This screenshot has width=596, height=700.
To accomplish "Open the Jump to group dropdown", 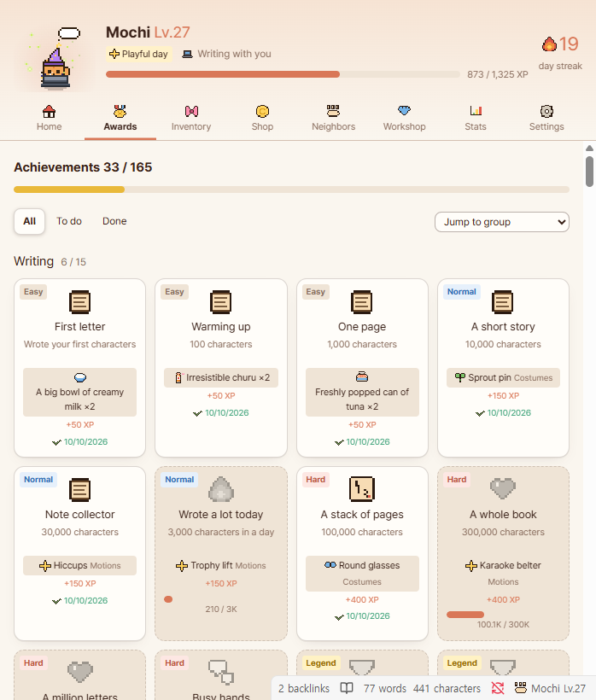I will click(502, 222).
